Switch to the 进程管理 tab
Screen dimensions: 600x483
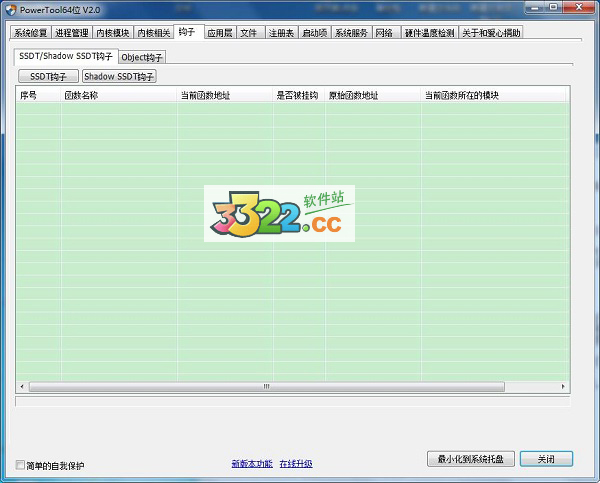pos(72,33)
